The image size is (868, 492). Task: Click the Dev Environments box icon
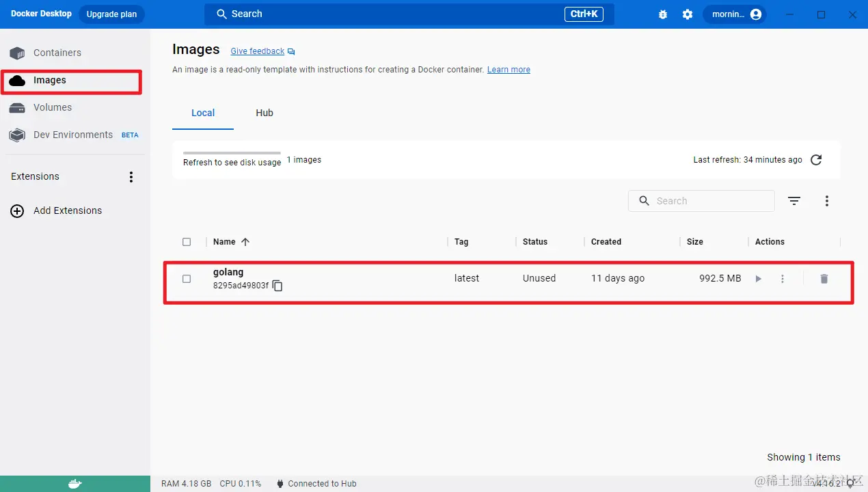coord(17,135)
